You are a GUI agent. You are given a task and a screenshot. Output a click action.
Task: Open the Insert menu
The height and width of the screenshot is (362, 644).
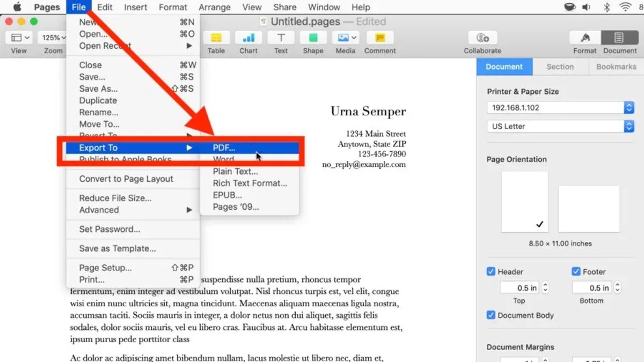coord(136,7)
